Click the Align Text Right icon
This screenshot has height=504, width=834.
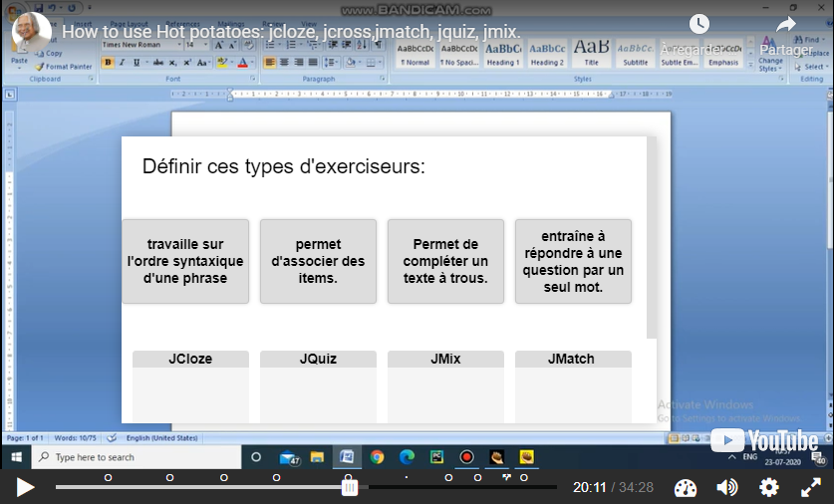coord(298,63)
